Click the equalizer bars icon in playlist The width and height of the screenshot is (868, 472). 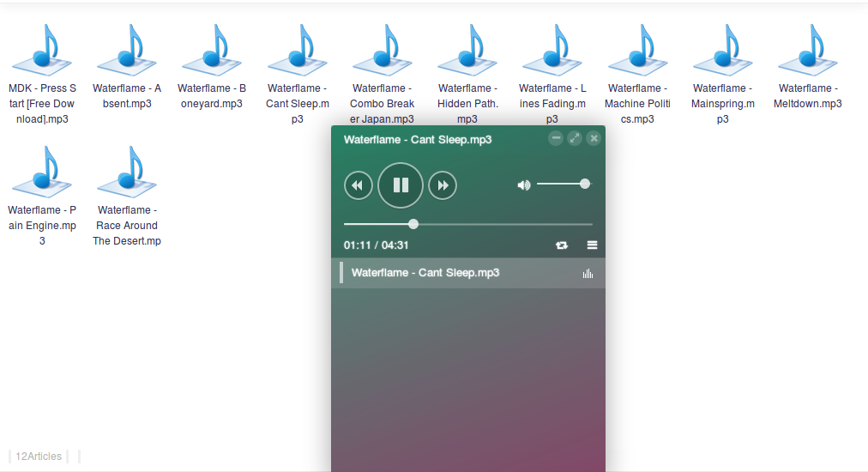[588, 273]
